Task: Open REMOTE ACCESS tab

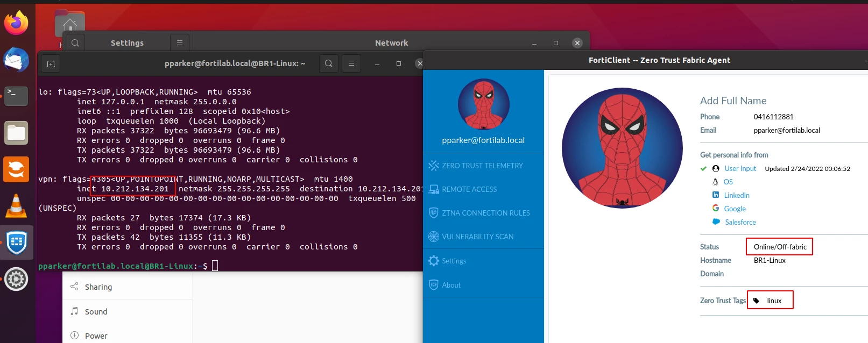Action: (x=483, y=189)
